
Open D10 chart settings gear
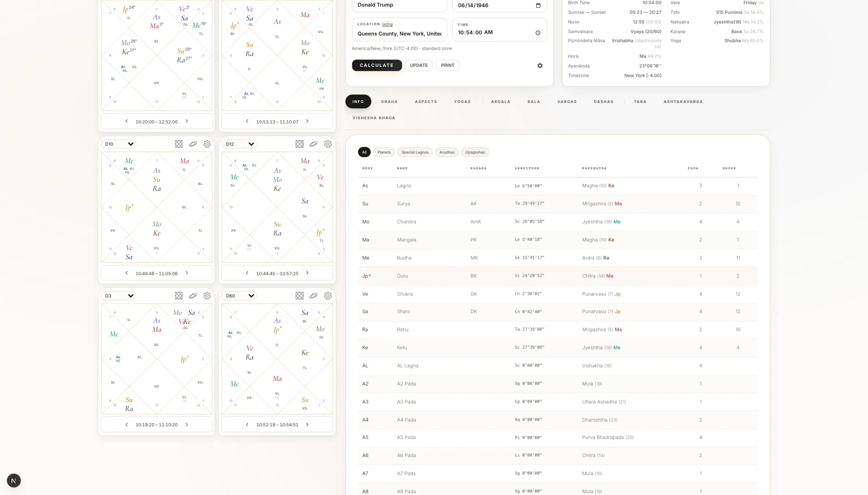pyautogui.click(x=207, y=144)
